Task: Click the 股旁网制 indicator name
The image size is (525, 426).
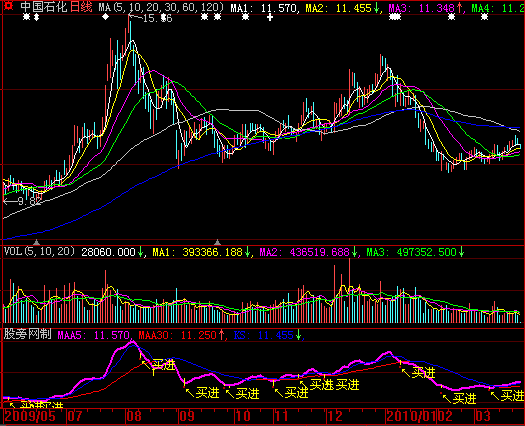Action: point(27,334)
